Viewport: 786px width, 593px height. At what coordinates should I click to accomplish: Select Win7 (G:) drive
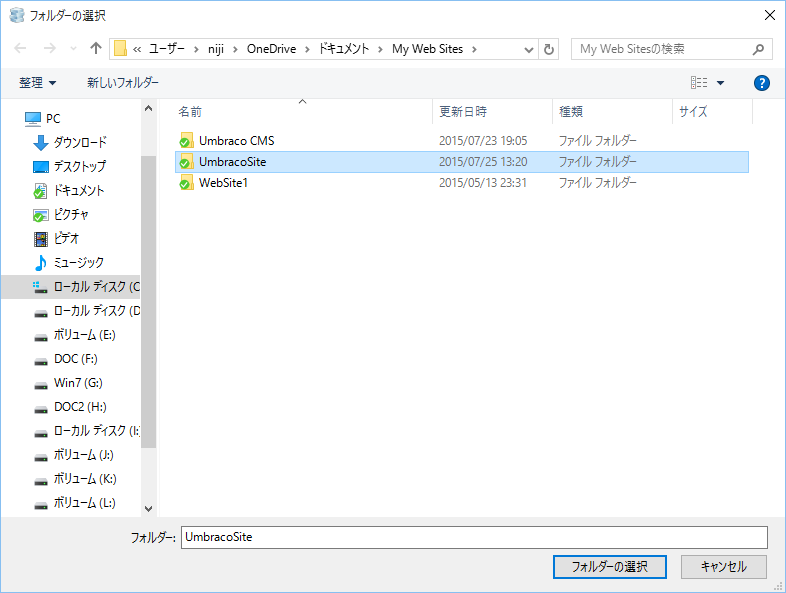click(x=68, y=383)
